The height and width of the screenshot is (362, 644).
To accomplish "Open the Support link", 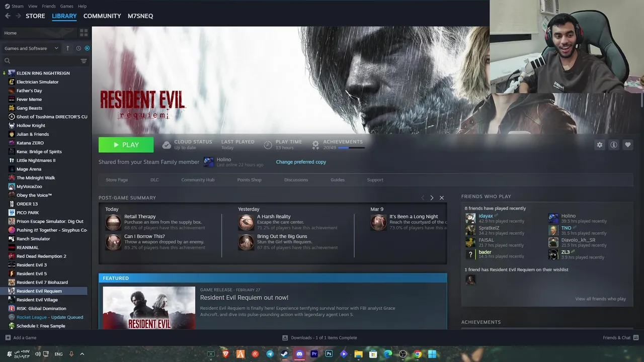I will tap(375, 180).
